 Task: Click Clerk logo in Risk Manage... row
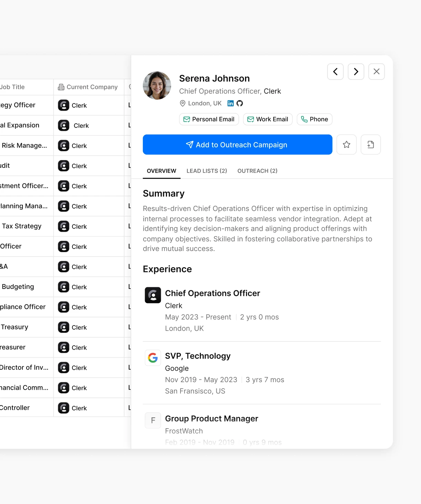tap(63, 146)
